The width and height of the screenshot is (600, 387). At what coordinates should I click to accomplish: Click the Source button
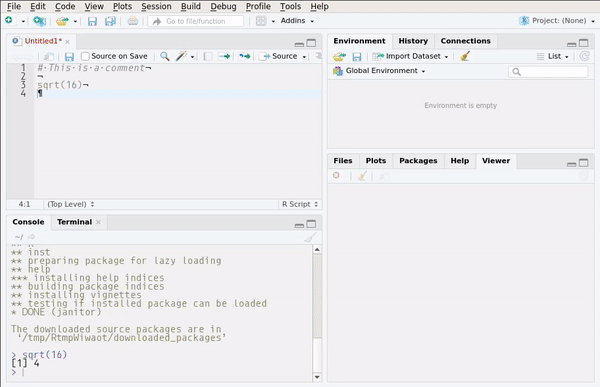click(x=278, y=56)
